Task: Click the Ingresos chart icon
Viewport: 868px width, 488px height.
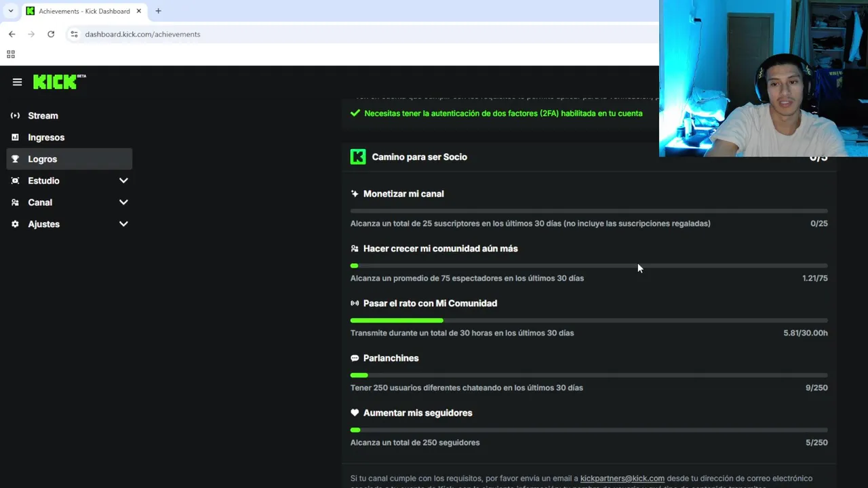Action: [x=15, y=137]
